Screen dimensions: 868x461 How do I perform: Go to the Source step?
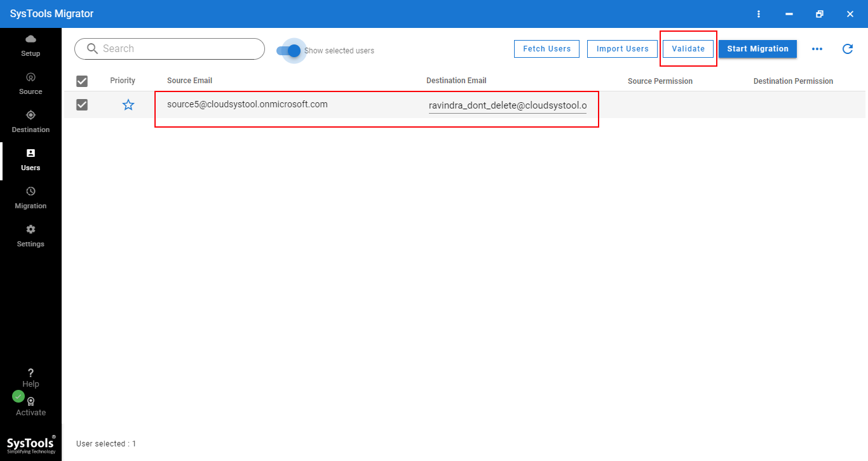pyautogui.click(x=31, y=83)
